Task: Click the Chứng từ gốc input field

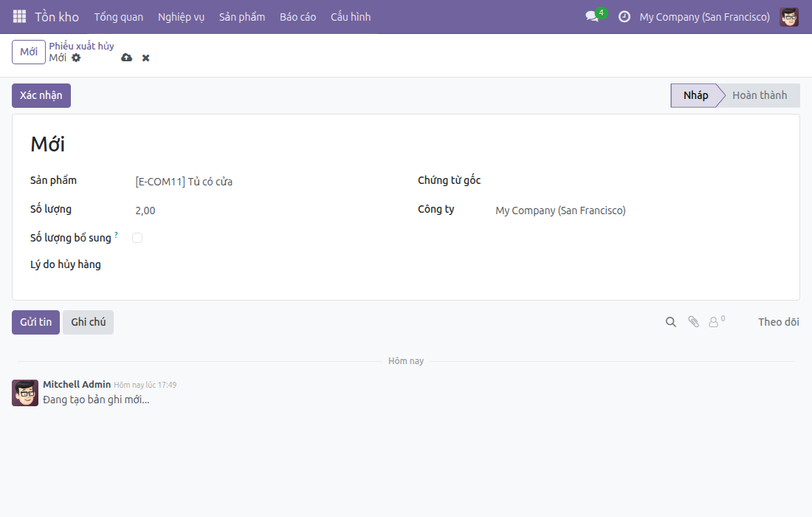Action: pyautogui.click(x=638, y=181)
